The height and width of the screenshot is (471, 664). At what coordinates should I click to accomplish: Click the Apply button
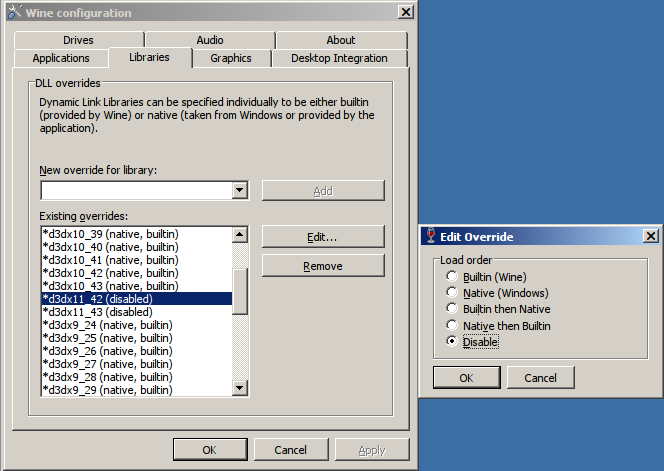tap(372, 449)
